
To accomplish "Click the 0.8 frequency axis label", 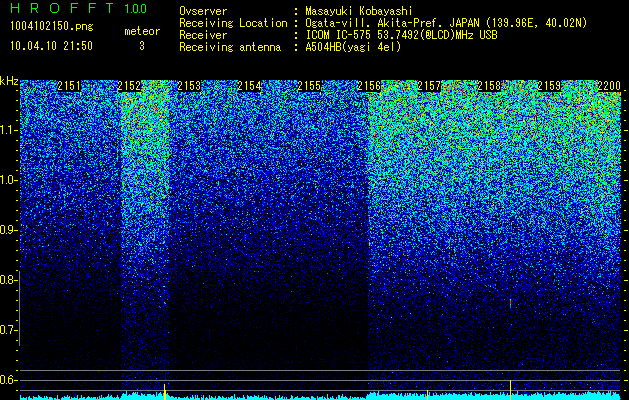I will pyautogui.click(x=9, y=280).
